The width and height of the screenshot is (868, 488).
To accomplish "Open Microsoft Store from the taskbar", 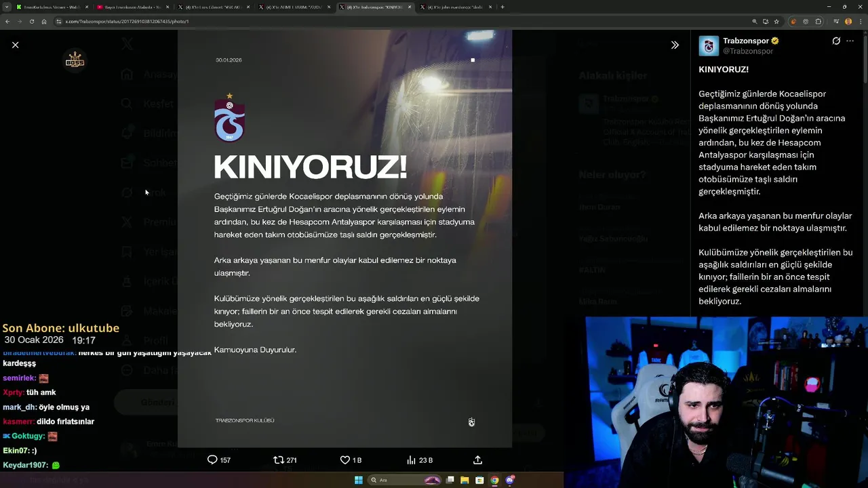I will click(480, 480).
